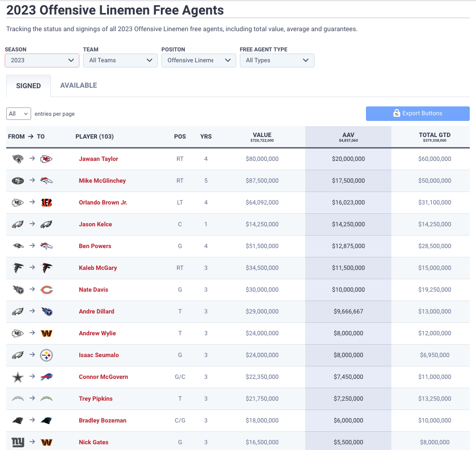Click Isaac Seumalo's $6,950,000 guarantee
The height and width of the screenshot is (450, 476).
[x=434, y=355]
